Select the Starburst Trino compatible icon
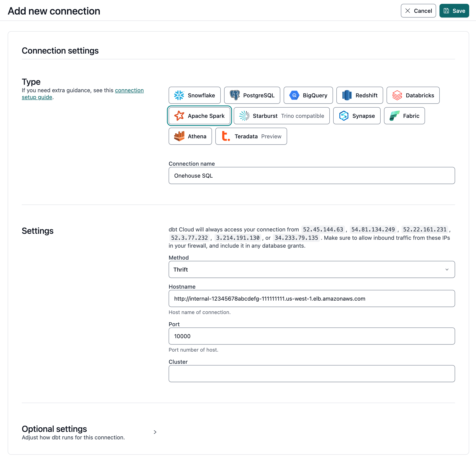The width and height of the screenshot is (476, 459). point(244,116)
